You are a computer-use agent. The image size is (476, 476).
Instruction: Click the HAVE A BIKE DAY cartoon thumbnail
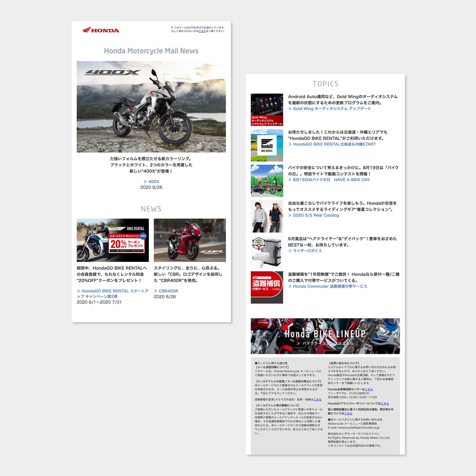[x=267, y=181]
